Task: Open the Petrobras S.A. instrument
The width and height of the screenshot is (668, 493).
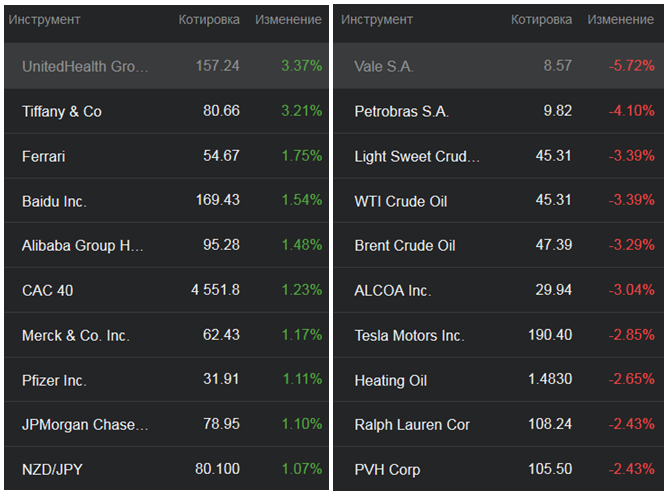Action: coord(402,111)
